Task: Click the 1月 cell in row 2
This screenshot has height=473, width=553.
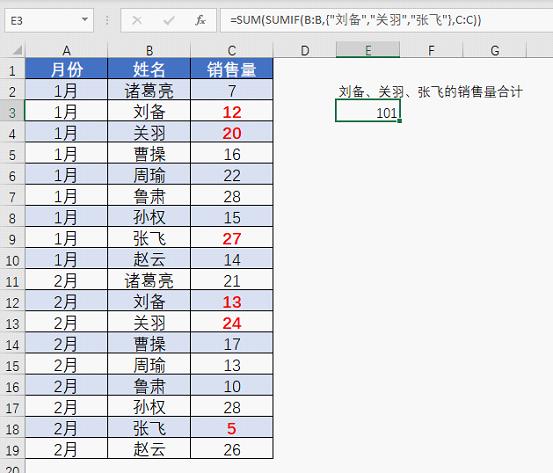Action: click(x=66, y=90)
